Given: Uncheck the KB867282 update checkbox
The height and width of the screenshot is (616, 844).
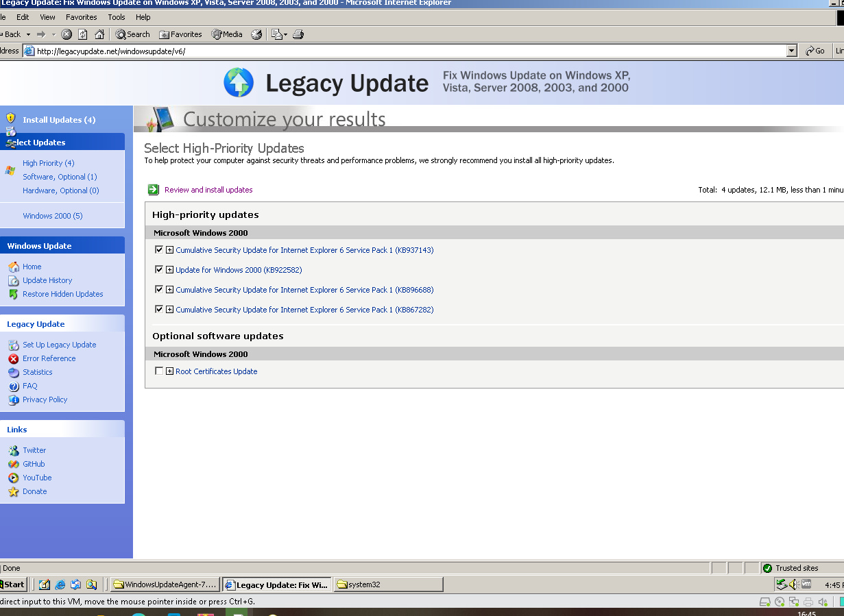Looking at the screenshot, I should [159, 310].
